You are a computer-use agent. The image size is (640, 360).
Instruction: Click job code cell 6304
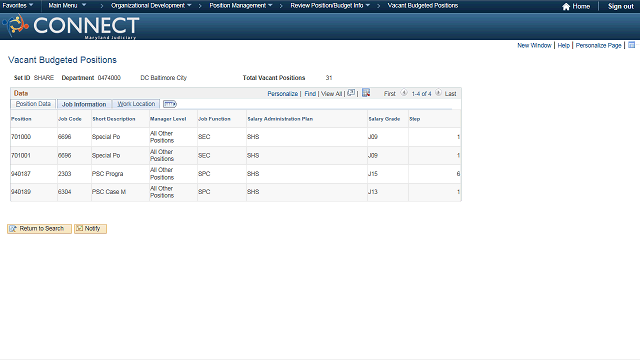tap(64, 191)
